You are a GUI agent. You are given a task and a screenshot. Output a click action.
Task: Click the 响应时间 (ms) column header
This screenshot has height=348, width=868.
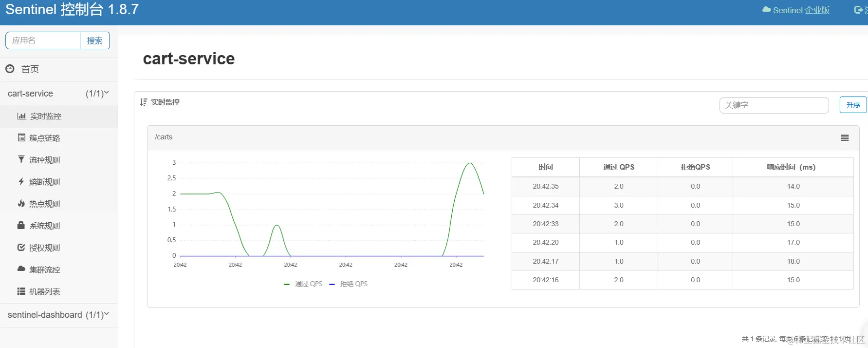(x=793, y=167)
